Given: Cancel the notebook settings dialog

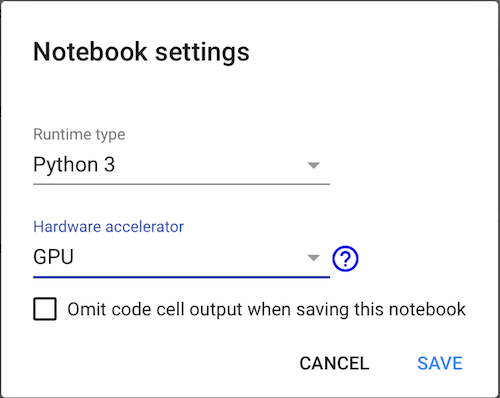Looking at the screenshot, I should (334, 363).
